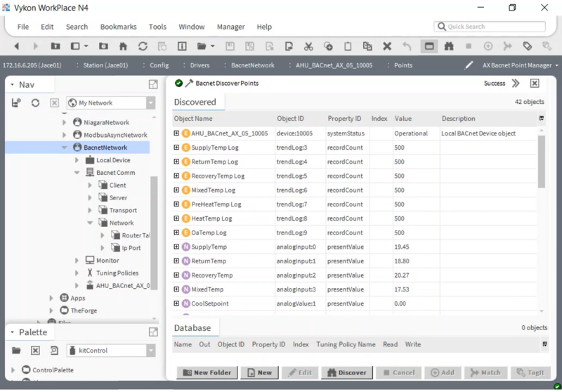Screen dimensions: 562x392
Task: Open the Help menu
Action: click(264, 27)
